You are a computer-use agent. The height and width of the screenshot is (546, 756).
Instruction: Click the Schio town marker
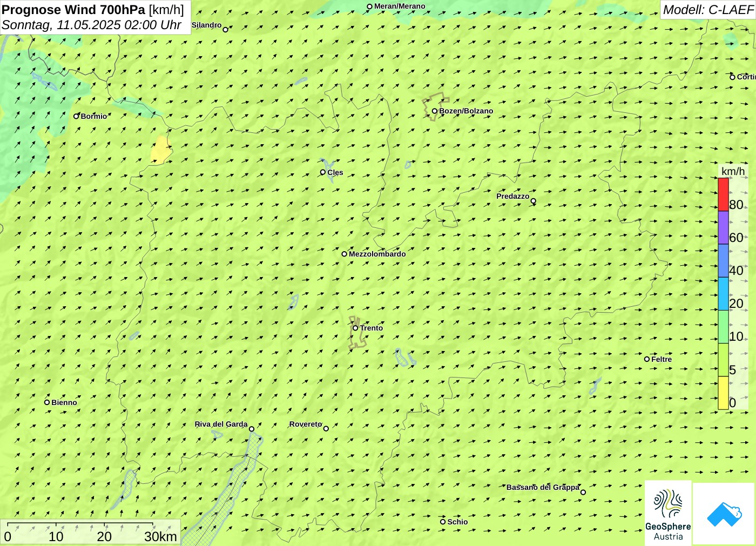pos(443,522)
